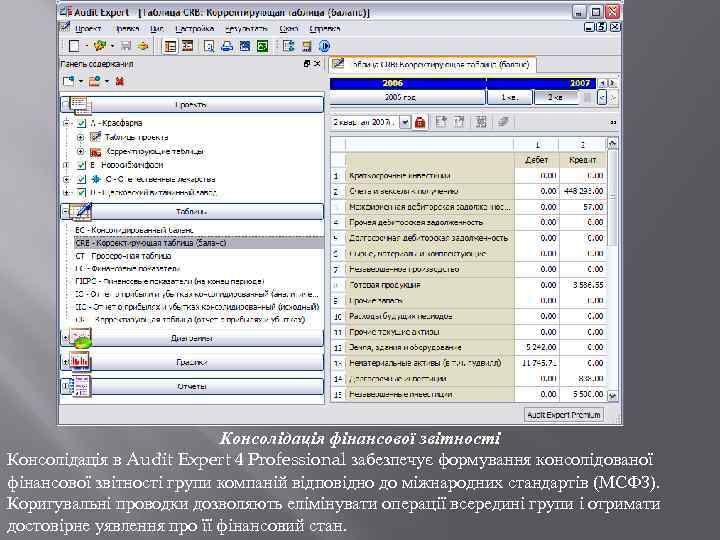Click the second grayed table toolbar icon
This screenshot has width=720, height=540.
[459, 122]
